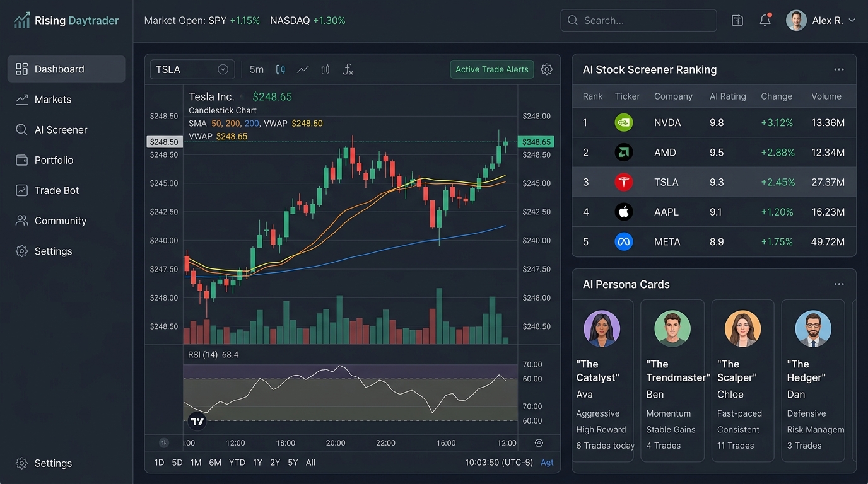
Task: Toggle the Agt scale link
Action: (x=547, y=463)
